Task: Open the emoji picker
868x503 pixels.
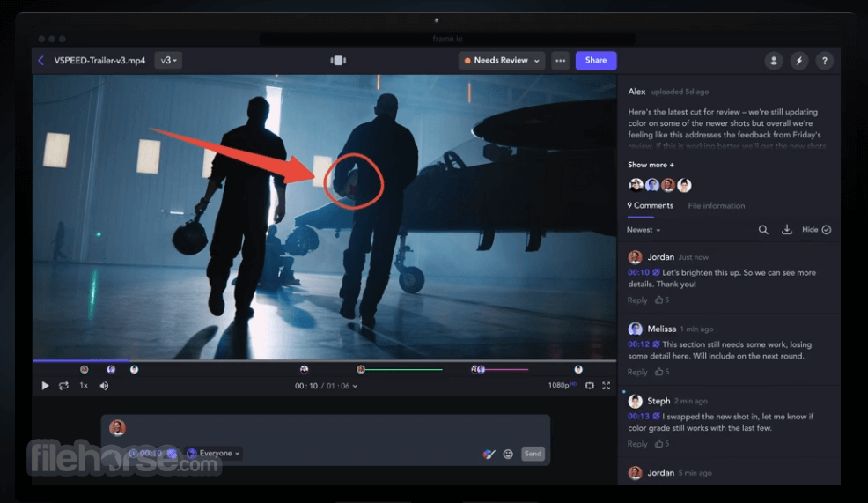Action: tap(508, 455)
